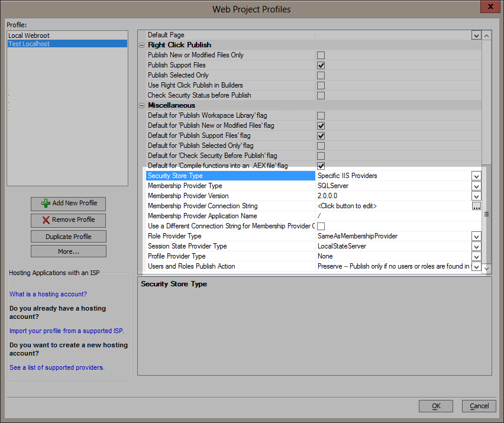This screenshot has height=423, width=504.
Task: Click Add New Profile button
Action: 68,204
